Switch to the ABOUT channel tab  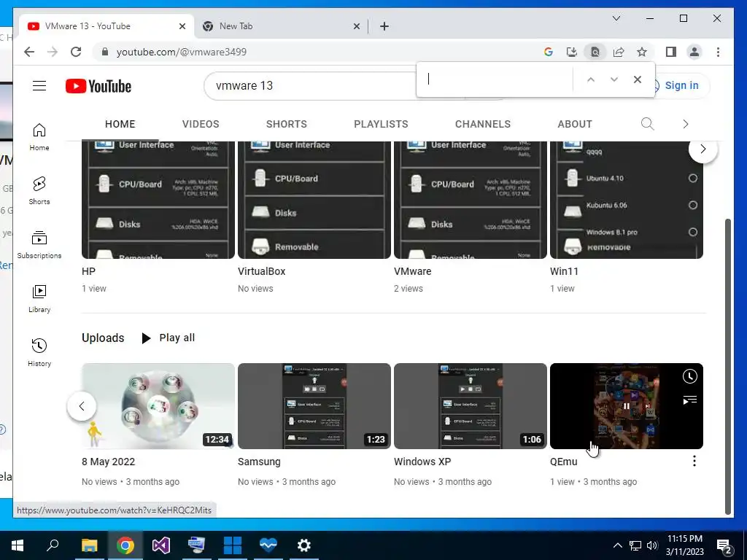(x=575, y=124)
